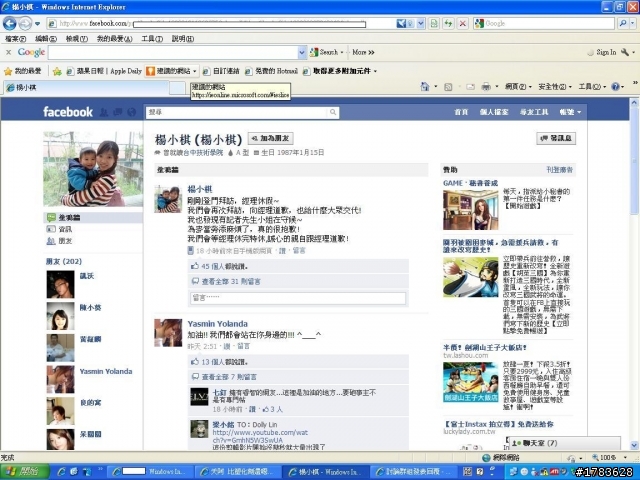Click Facebook notifications globe icon
640x480 pixels.
click(131, 112)
